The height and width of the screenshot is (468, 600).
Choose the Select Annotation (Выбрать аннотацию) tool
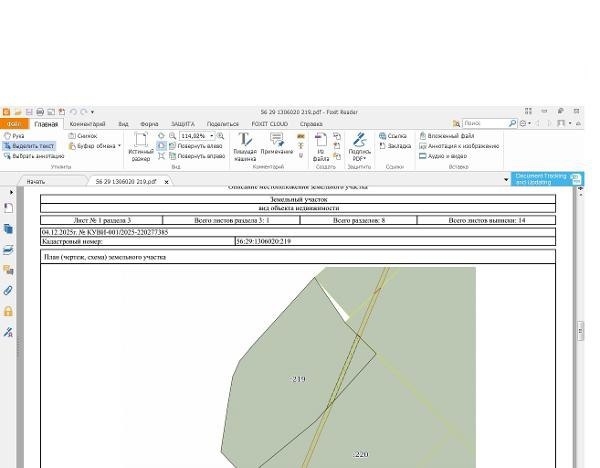[34, 156]
